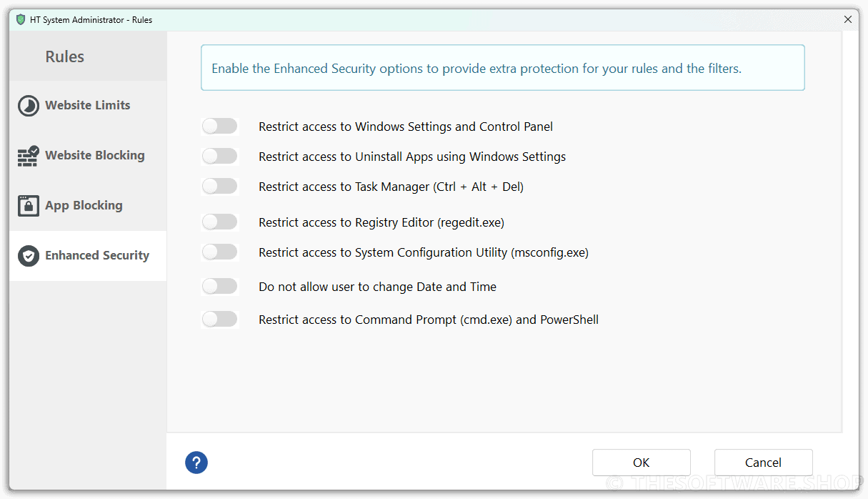The image size is (868, 499).
Task: Click the Enhanced Security shield icon
Action: 29,256
